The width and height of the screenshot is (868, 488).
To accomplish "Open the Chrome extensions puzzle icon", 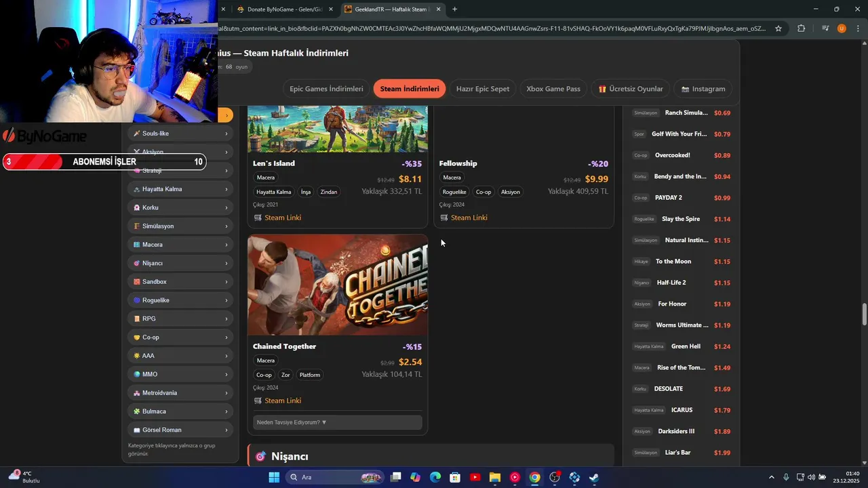I will pos(802,28).
